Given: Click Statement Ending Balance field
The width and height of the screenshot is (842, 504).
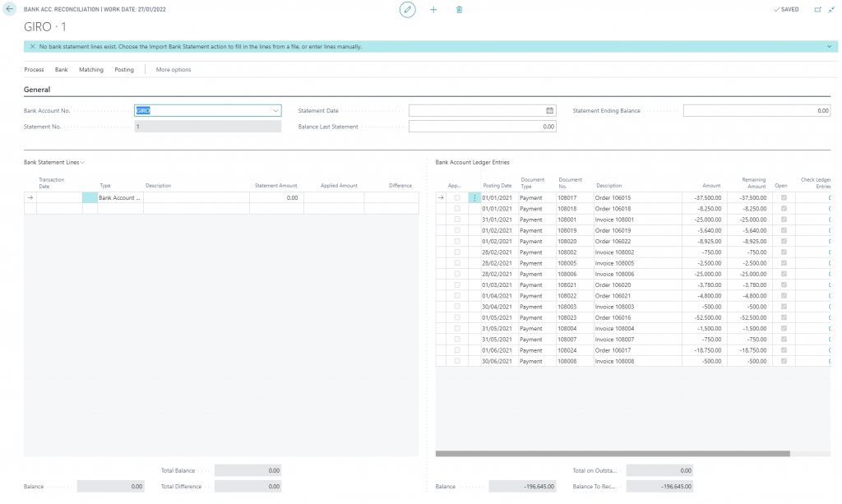Looking at the screenshot, I should click(x=756, y=110).
